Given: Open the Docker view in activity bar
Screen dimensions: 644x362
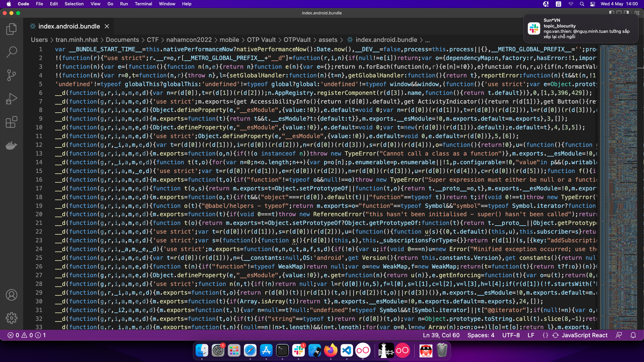Looking at the screenshot, I should pos(11,146).
